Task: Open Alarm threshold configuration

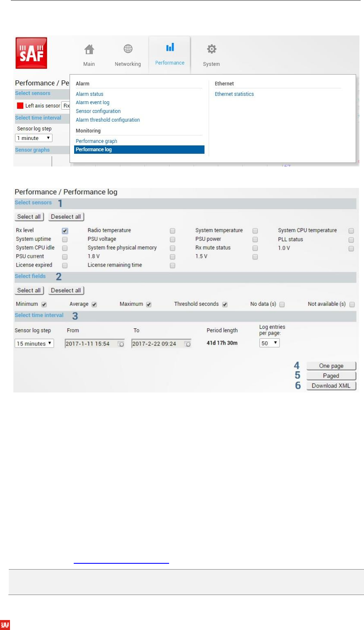Action: pos(108,120)
